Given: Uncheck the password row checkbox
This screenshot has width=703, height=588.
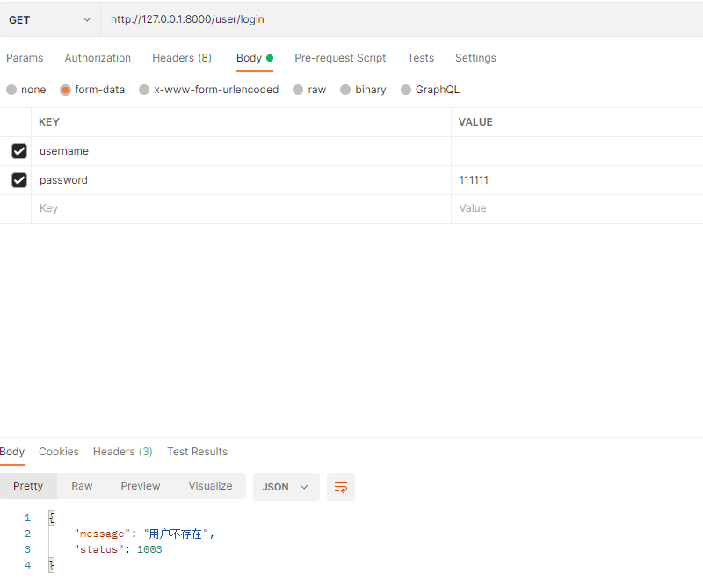Looking at the screenshot, I should pyautogui.click(x=19, y=180).
